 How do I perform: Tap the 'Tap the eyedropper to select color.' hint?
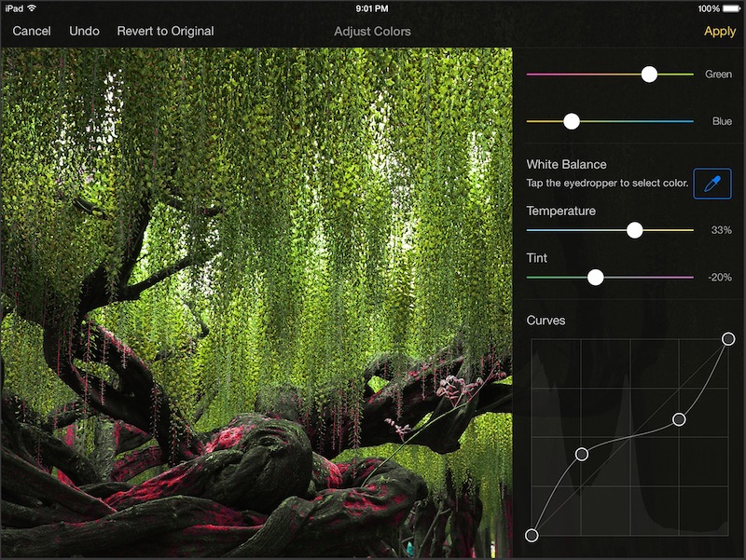pyautogui.click(x=607, y=183)
